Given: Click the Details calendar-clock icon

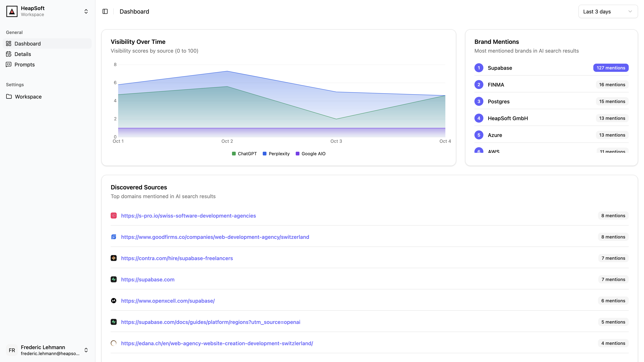Looking at the screenshot, I should point(9,54).
